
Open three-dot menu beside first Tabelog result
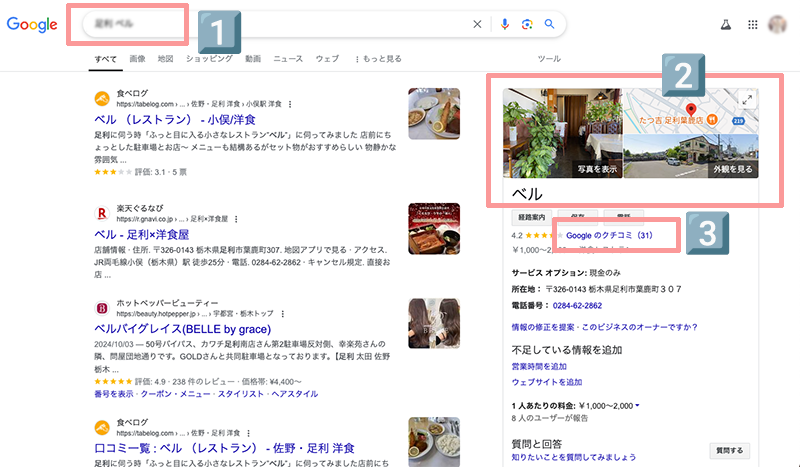290,104
